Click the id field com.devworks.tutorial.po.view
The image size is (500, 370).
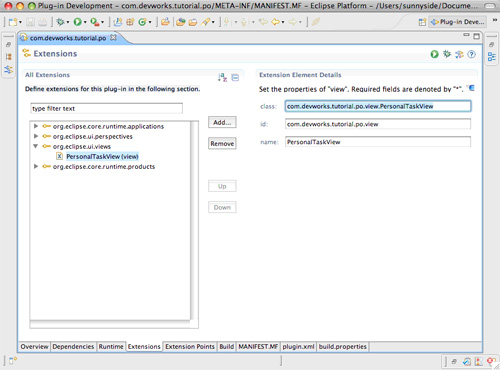click(x=378, y=124)
